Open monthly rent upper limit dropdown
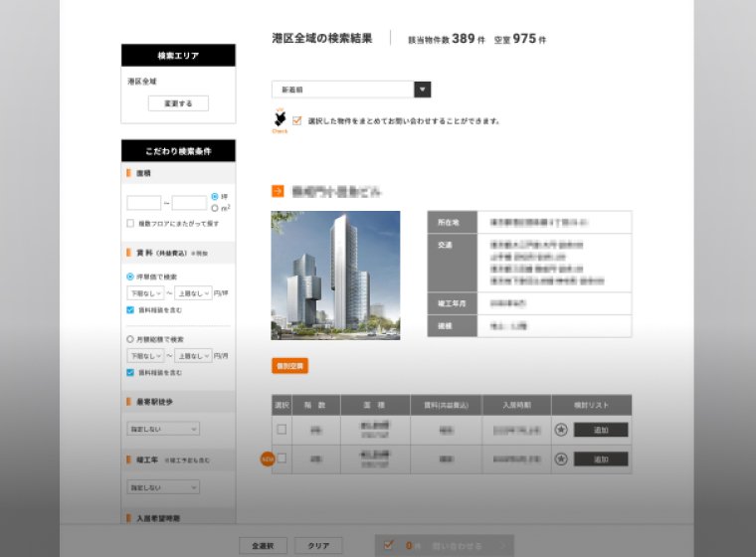The image size is (756, 557). 193,356
